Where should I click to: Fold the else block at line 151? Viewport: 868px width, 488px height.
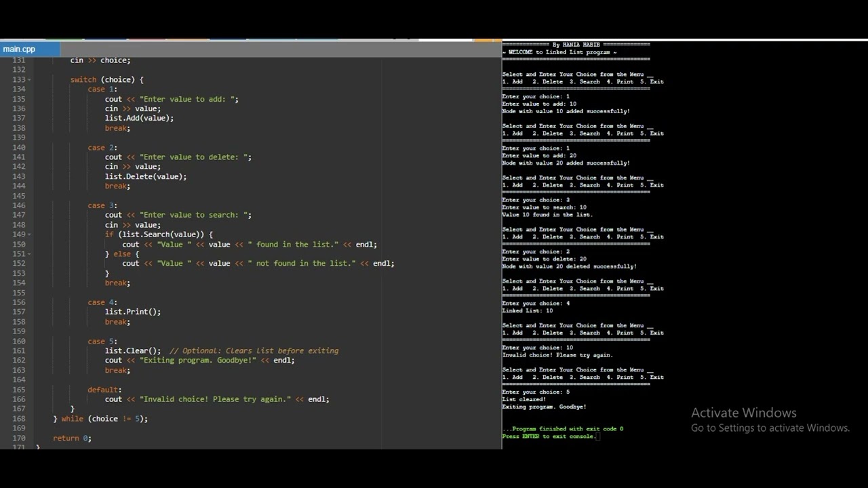click(29, 253)
